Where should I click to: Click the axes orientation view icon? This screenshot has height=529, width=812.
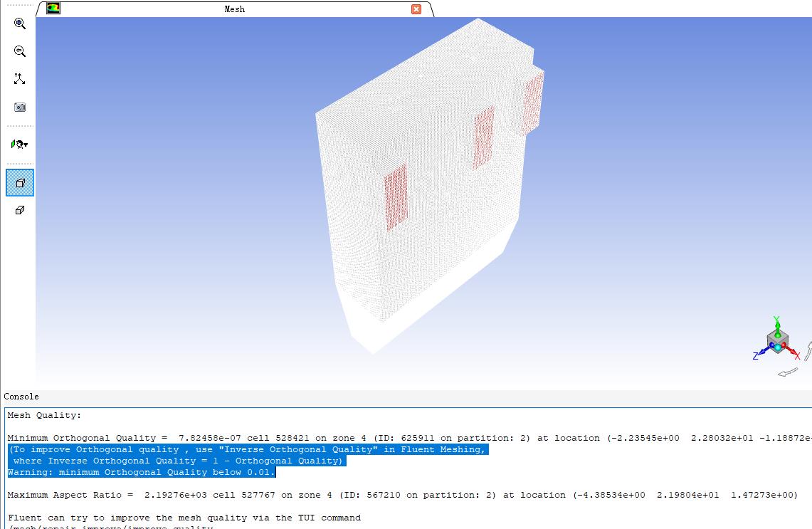[x=20, y=79]
